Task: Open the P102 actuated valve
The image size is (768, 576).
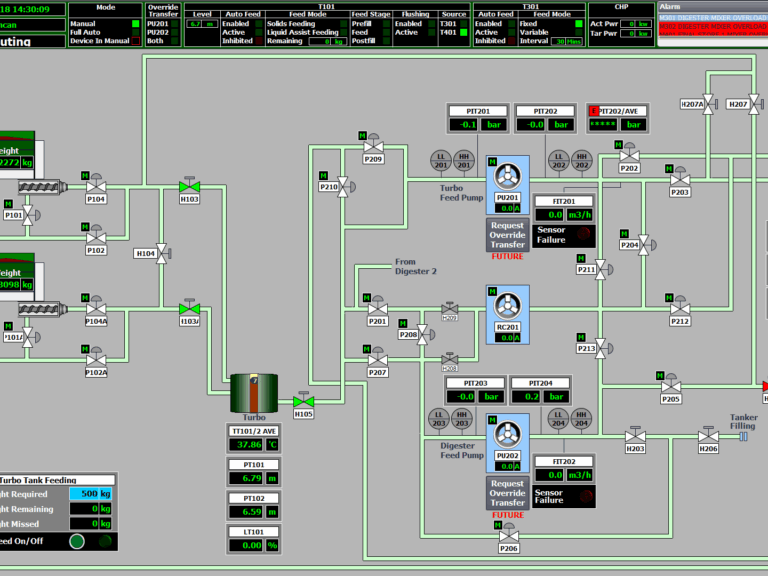Action: 96,236
